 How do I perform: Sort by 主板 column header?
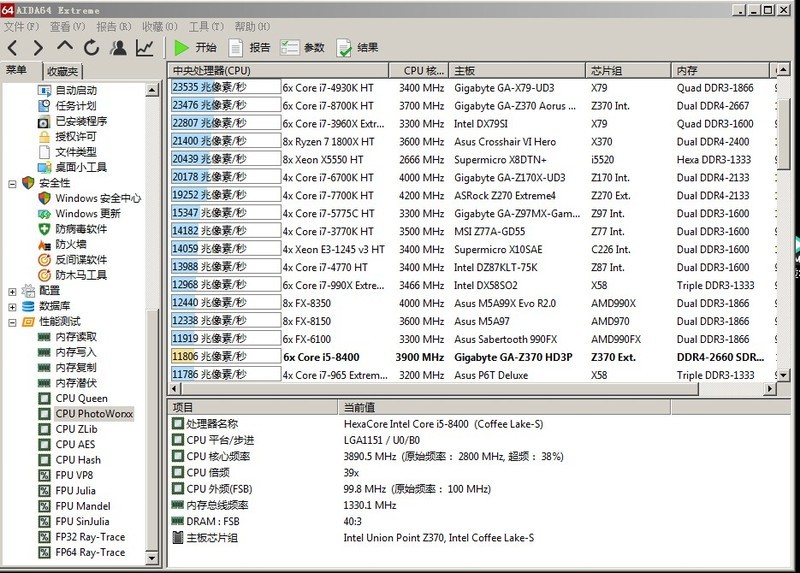coord(517,70)
